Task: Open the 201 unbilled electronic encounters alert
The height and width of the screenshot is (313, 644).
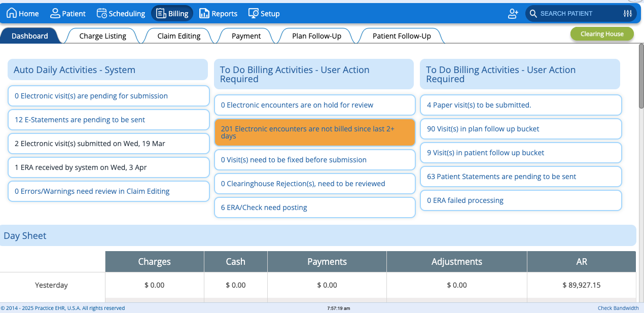Action: [x=314, y=132]
